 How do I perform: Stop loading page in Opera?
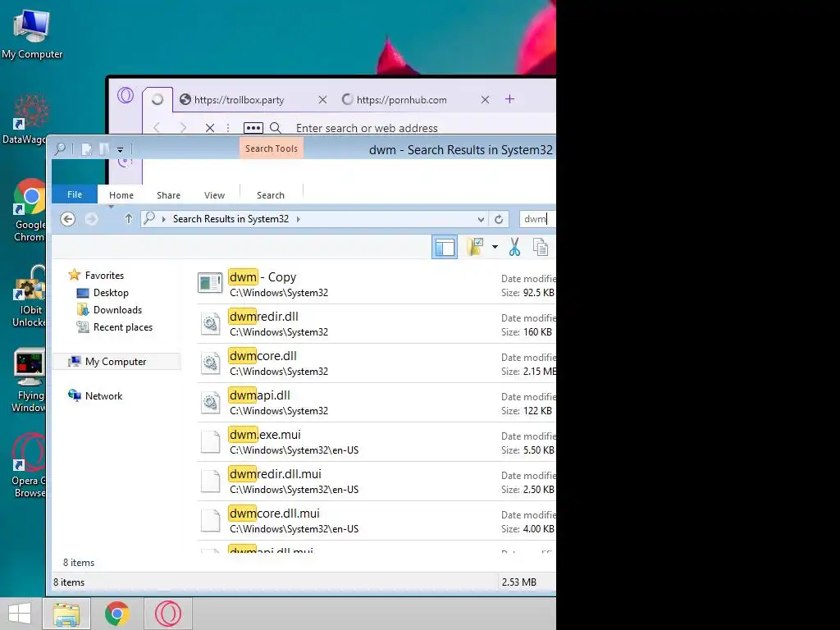pyautogui.click(x=210, y=128)
